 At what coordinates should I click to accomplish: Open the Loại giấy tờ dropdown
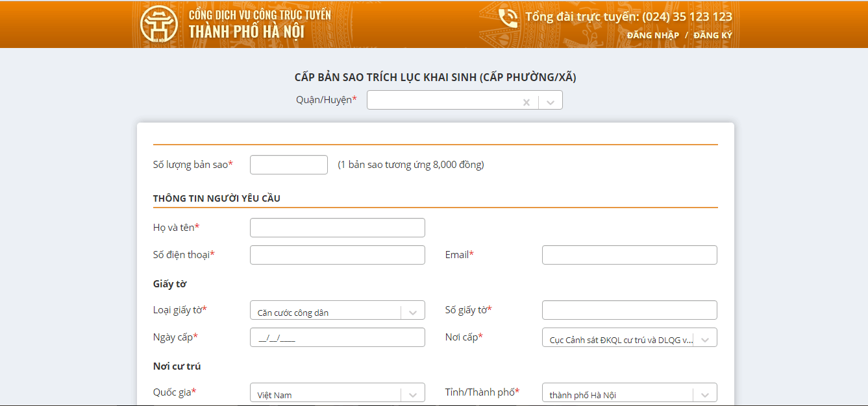412,312
